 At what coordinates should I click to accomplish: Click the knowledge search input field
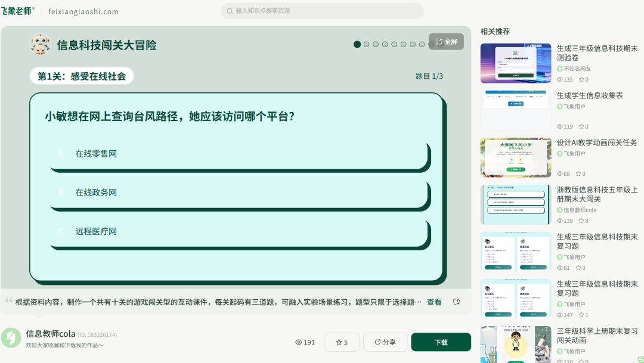pyautogui.click(x=322, y=11)
